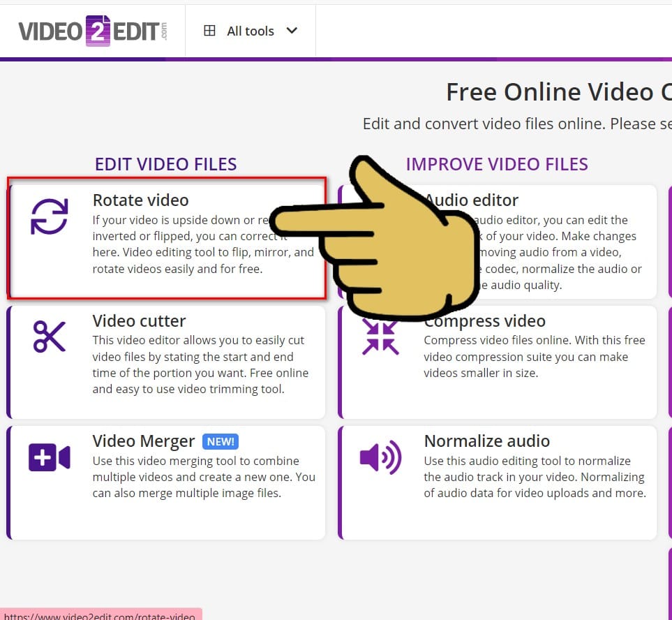
Task: Open the Video cutter title link
Action: (139, 321)
